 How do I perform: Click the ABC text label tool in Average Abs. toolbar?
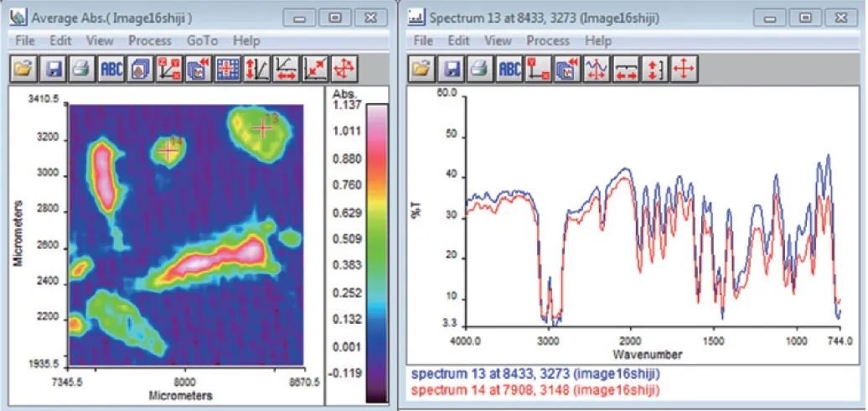(x=111, y=69)
